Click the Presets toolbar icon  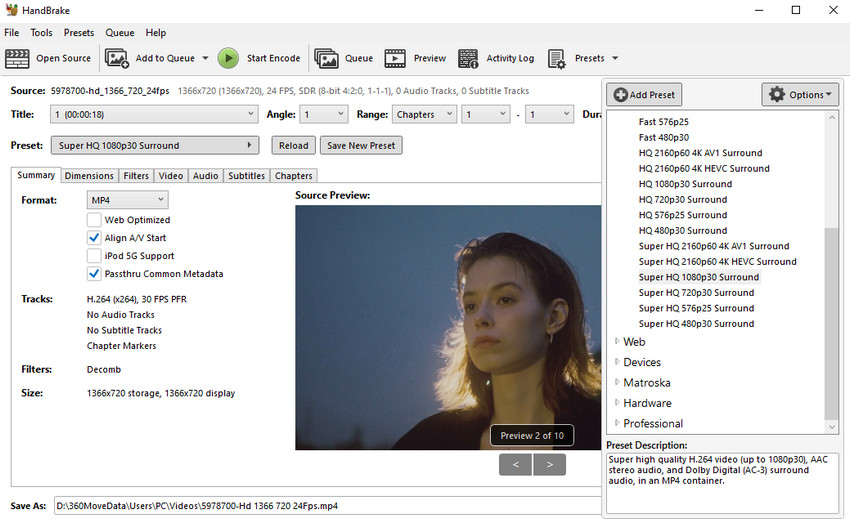(x=557, y=58)
